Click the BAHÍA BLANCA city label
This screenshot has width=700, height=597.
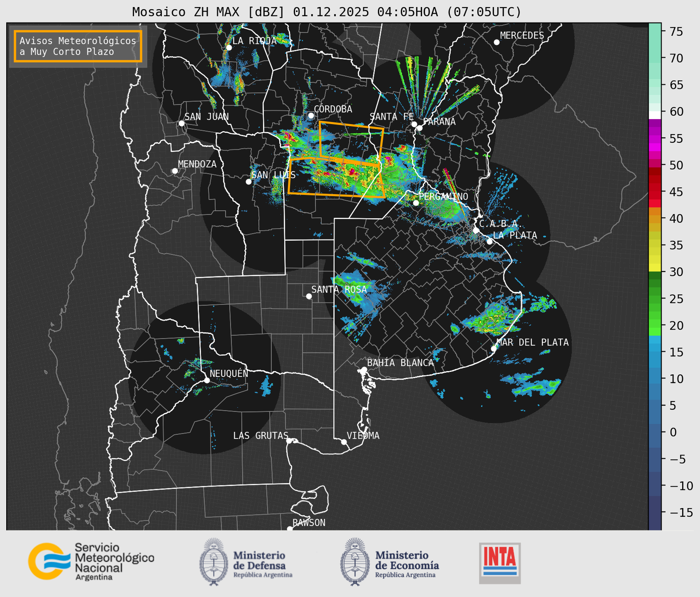point(400,363)
